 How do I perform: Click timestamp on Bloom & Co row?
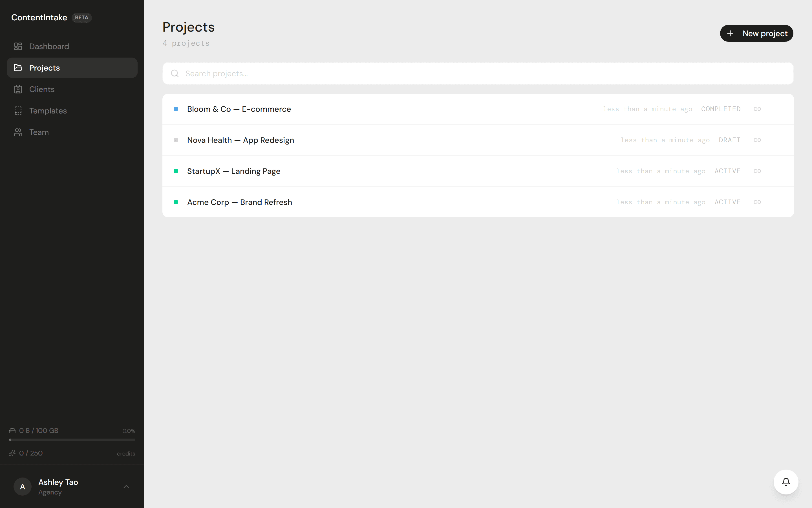point(648,109)
